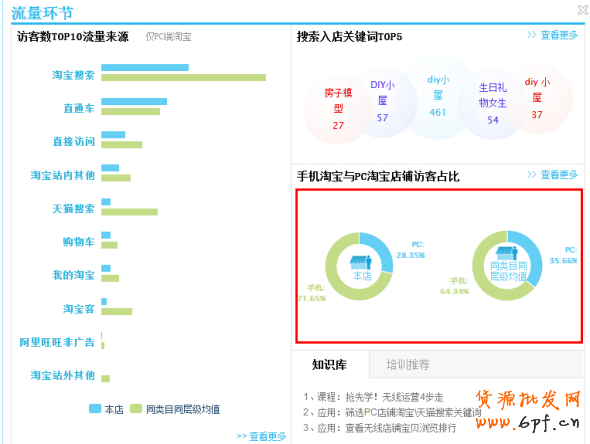Screen dimensions: 590x444
Task: Open 查看更多 below the traffic source chart
Action: [x=262, y=436]
